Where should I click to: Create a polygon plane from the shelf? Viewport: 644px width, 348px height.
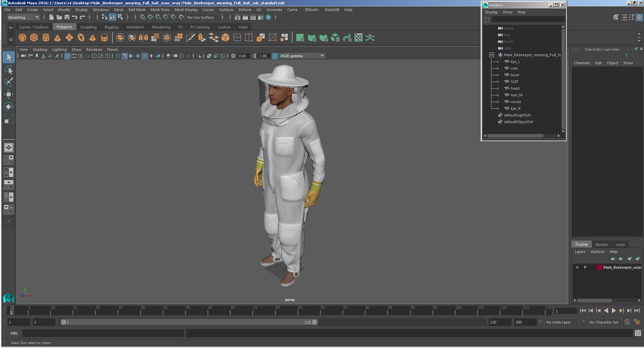[69, 38]
